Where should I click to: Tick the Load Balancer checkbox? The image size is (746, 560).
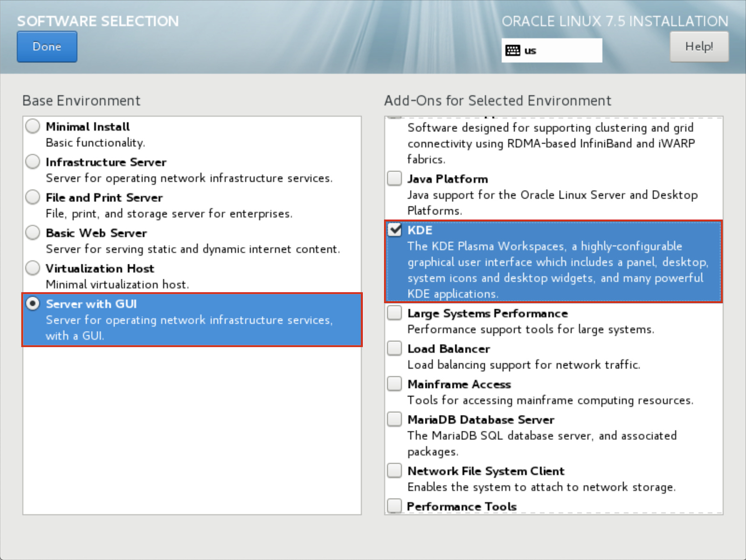point(394,348)
